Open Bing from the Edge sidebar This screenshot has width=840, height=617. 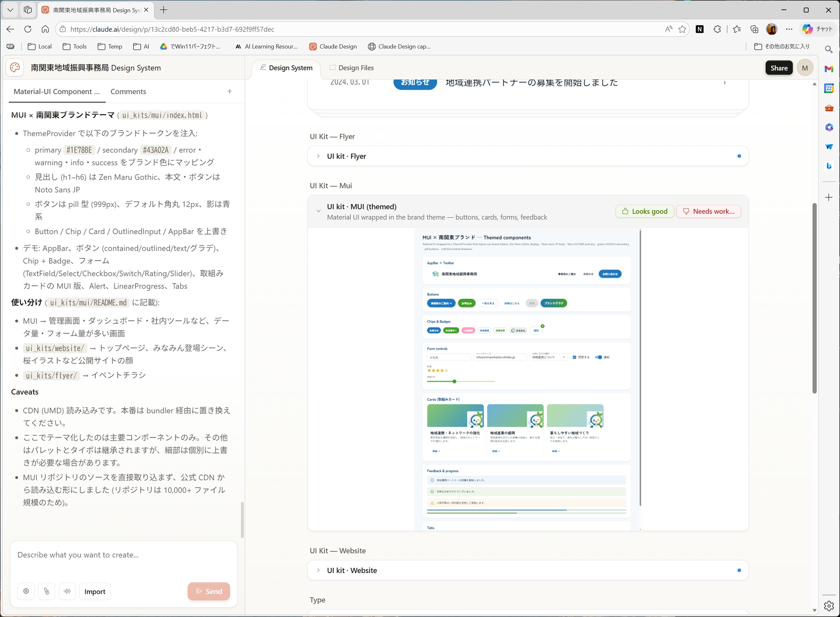(x=829, y=166)
